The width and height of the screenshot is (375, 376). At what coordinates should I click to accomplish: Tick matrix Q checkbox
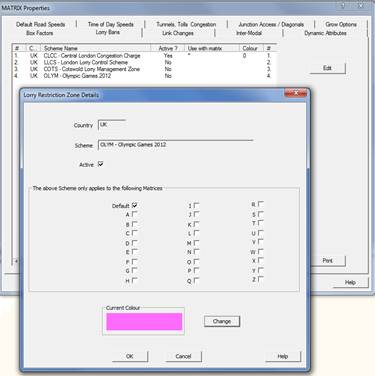tap(196, 280)
